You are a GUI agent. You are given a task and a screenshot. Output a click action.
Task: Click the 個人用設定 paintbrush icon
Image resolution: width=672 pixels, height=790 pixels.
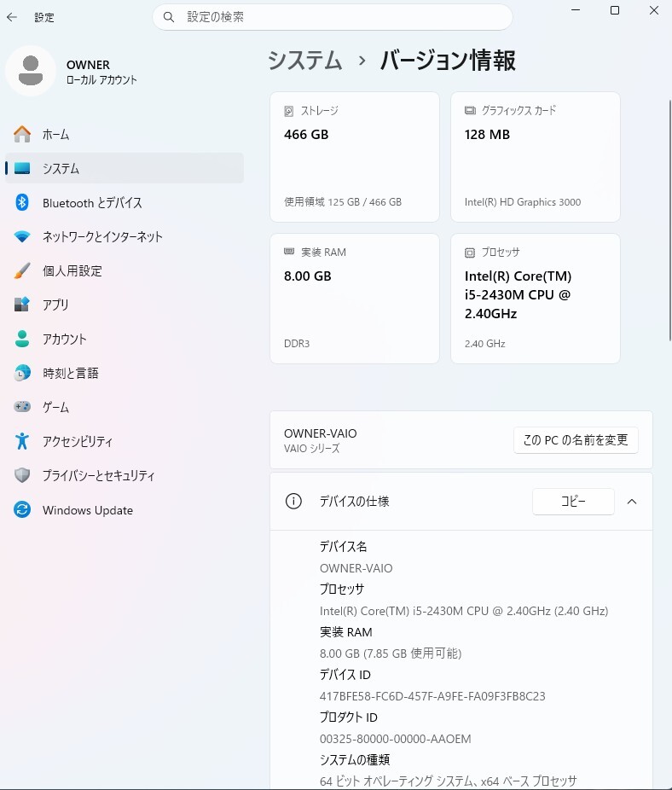click(x=22, y=270)
